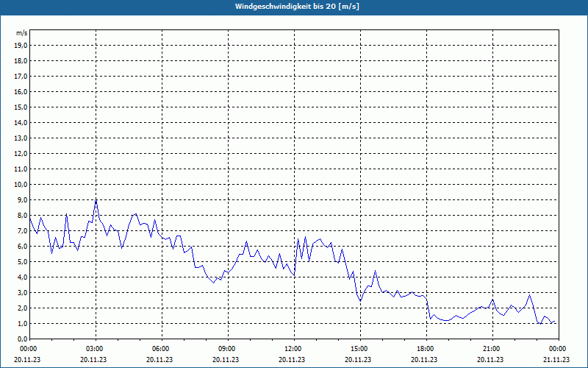Click the 18:00 time axis label
Image resolution: width=588 pixels, height=368 pixels.
pos(426,349)
